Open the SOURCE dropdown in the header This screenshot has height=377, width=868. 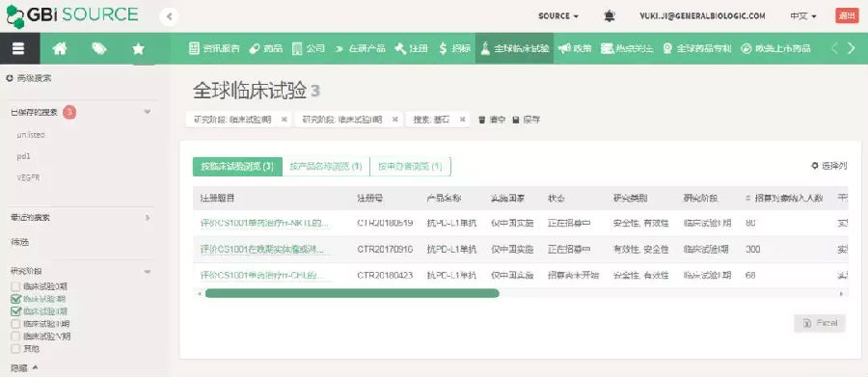point(558,16)
